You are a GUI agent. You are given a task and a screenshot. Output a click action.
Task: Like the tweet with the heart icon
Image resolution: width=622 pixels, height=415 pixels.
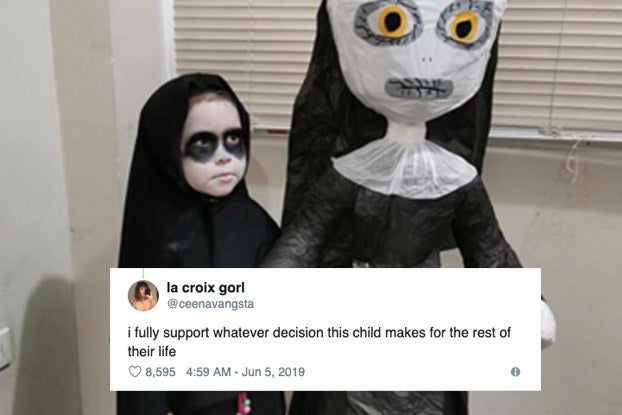135,372
